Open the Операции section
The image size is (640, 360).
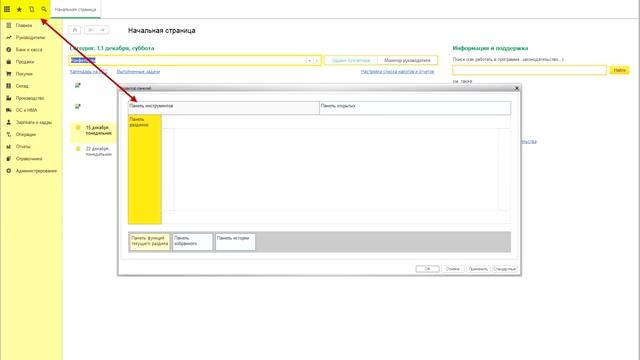pyautogui.click(x=26, y=134)
